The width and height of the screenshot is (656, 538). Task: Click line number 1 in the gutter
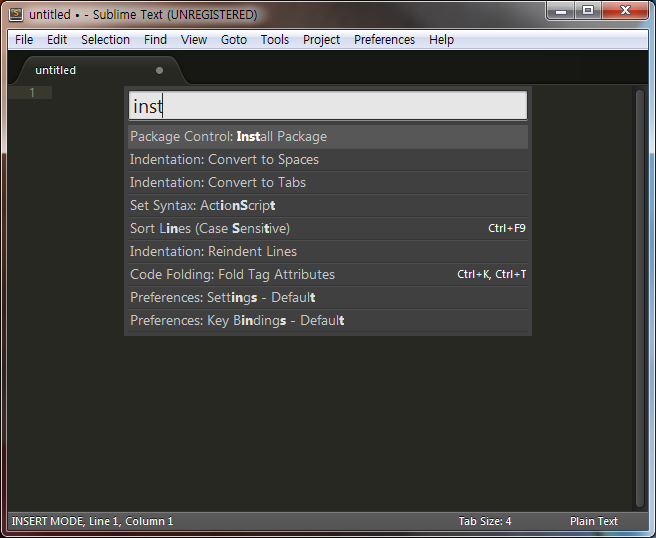32,92
